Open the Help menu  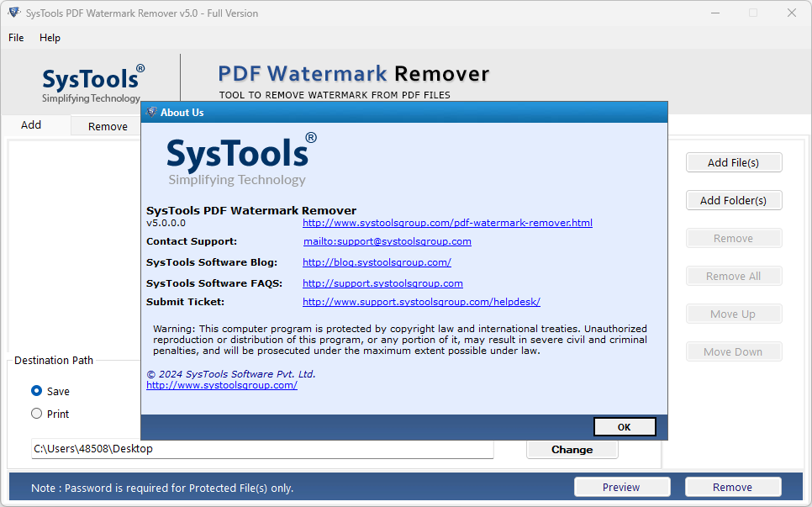tap(50, 38)
